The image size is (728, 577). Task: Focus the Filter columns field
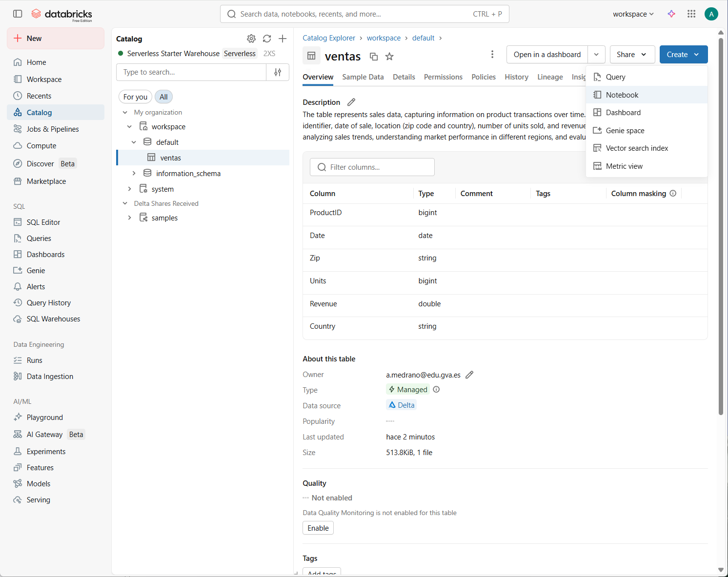coord(372,167)
